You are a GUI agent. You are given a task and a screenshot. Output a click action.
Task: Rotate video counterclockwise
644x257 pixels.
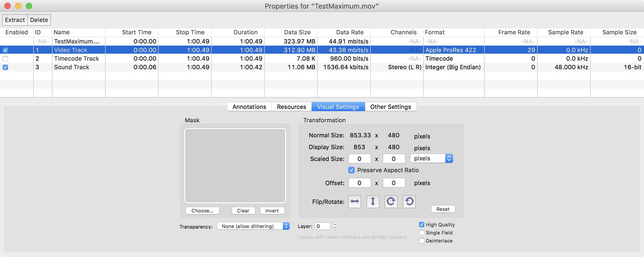coord(409,201)
